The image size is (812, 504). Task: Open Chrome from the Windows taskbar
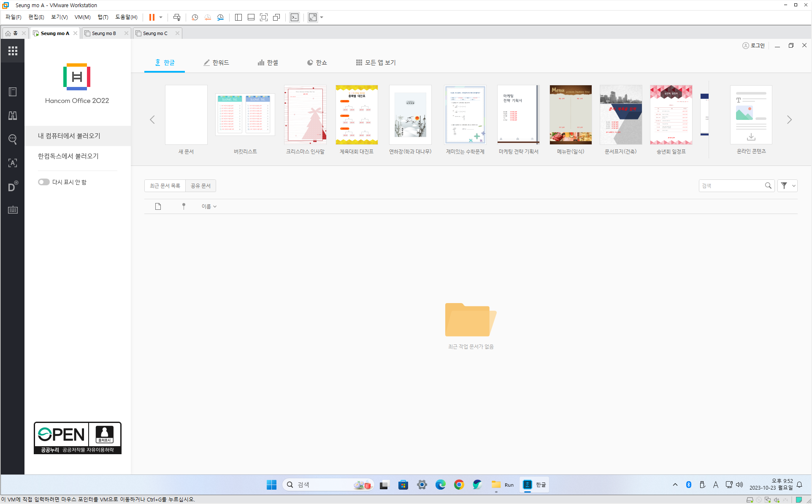pos(459,485)
